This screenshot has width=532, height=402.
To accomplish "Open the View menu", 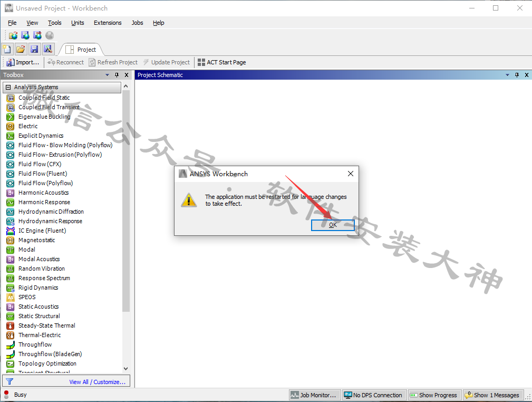I will 32,23.
